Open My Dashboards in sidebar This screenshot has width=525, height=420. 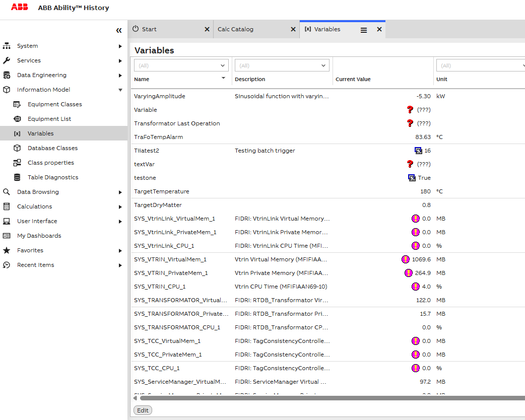(x=39, y=236)
